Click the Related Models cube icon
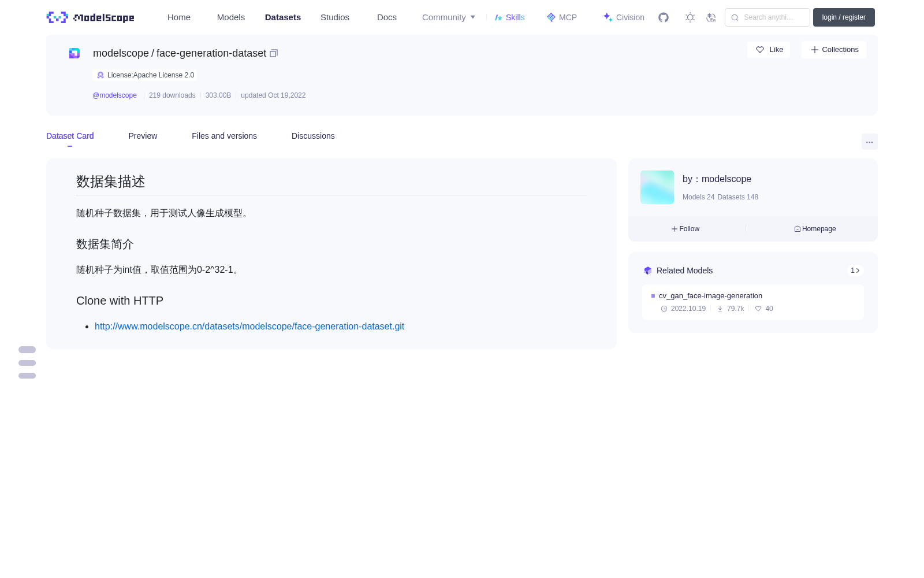This screenshot has width=924, height=578. coord(648,271)
